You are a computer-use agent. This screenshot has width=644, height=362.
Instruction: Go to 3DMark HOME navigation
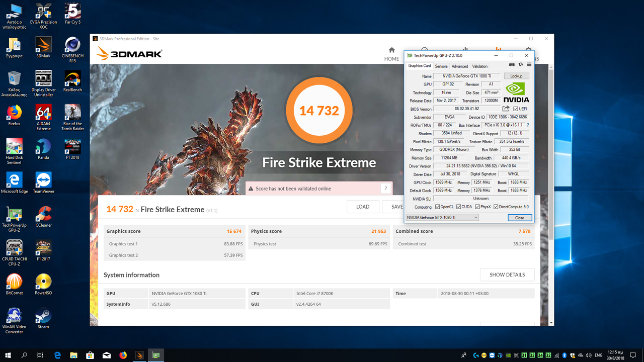(x=391, y=54)
